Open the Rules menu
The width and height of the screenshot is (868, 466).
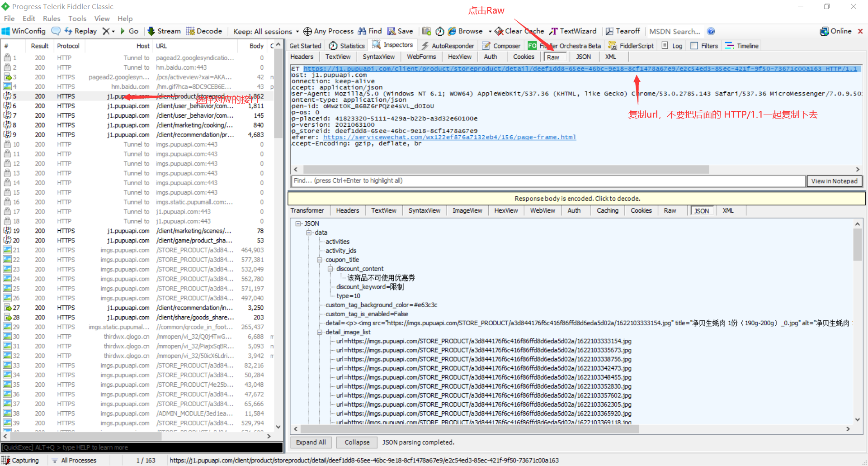[52, 19]
